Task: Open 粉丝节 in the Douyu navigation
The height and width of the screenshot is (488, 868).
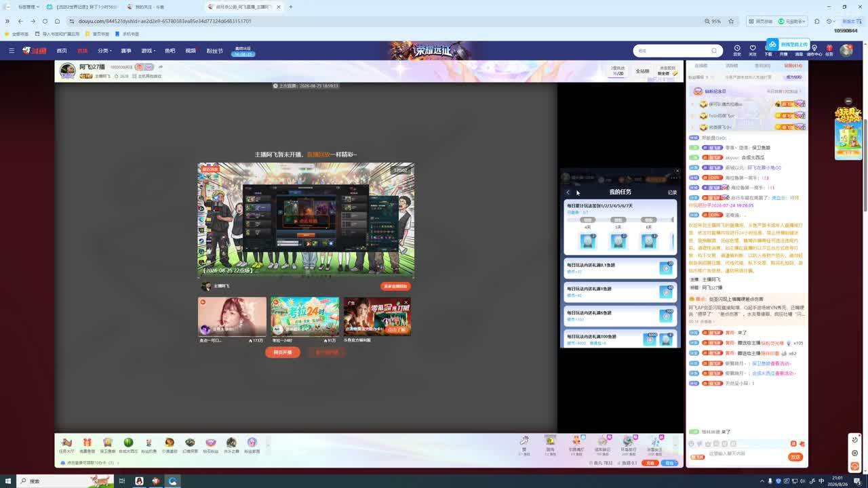Action: coord(214,51)
